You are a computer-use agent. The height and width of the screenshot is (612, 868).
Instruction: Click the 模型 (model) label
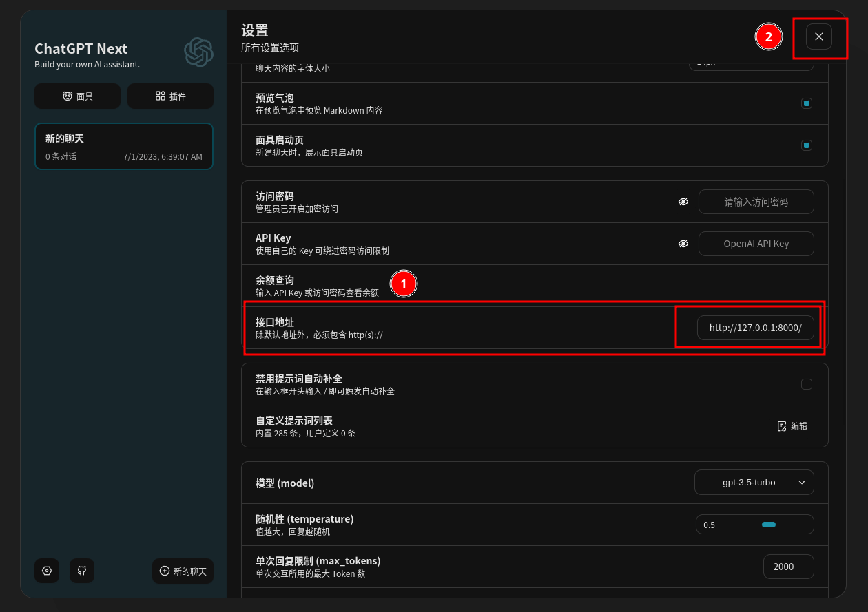[285, 483]
